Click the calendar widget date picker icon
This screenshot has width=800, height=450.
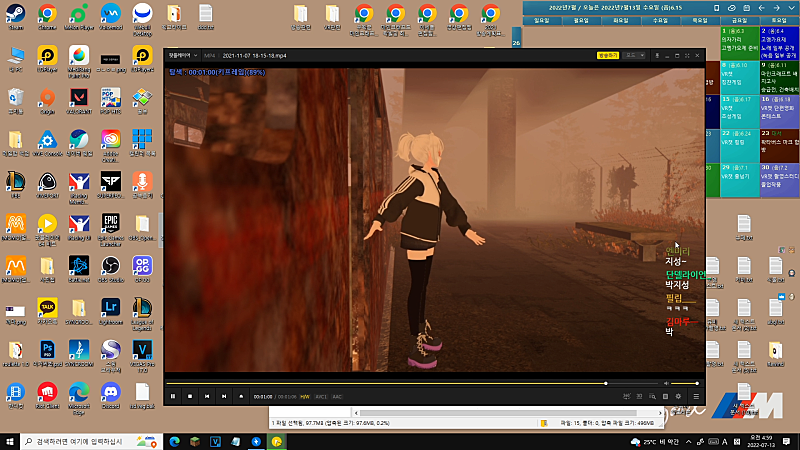pyautogui.click(x=746, y=8)
